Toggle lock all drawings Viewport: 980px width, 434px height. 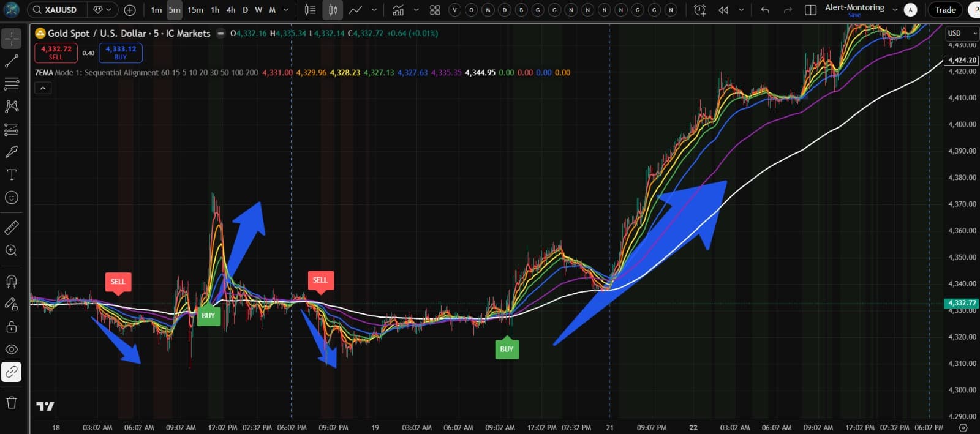(x=12, y=327)
